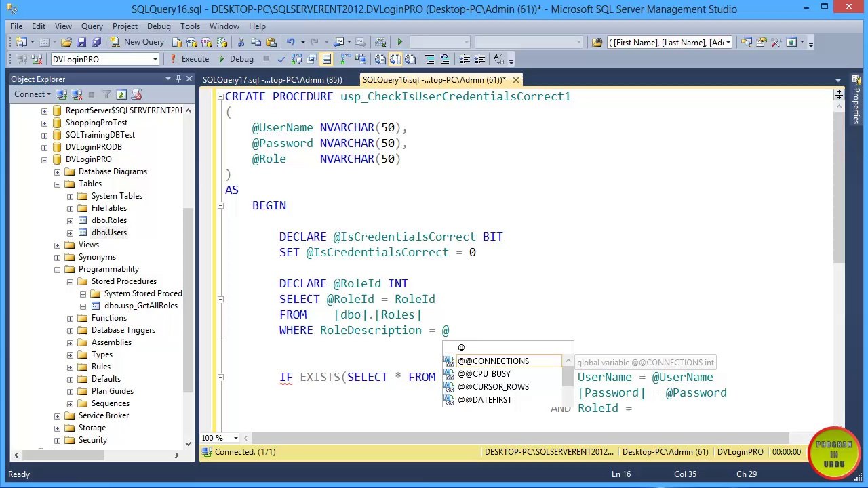Image resolution: width=868 pixels, height=488 pixels.
Task: Click the Uncomment selected lines icon
Action: 444,59
